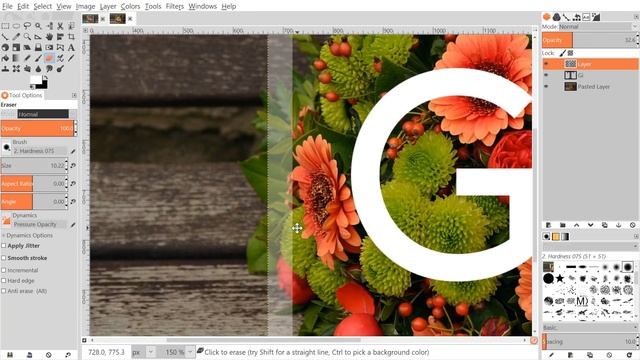Enable Hard edge checkbox
Viewport: 640px width, 360px height.
(x=4, y=280)
